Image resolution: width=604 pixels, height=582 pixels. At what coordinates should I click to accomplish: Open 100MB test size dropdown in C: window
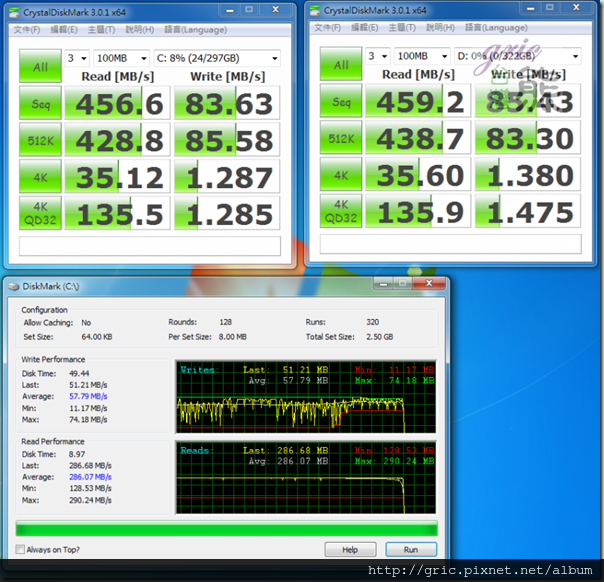[x=121, y=59]
